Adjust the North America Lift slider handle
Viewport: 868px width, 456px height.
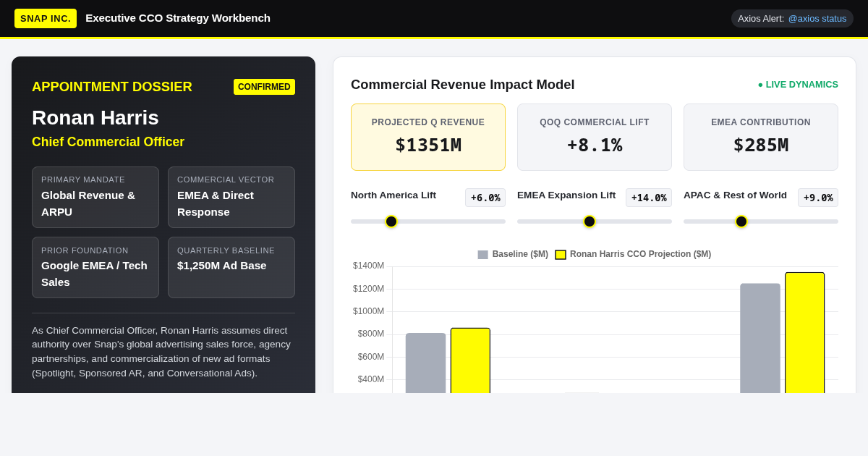point(391,221)
